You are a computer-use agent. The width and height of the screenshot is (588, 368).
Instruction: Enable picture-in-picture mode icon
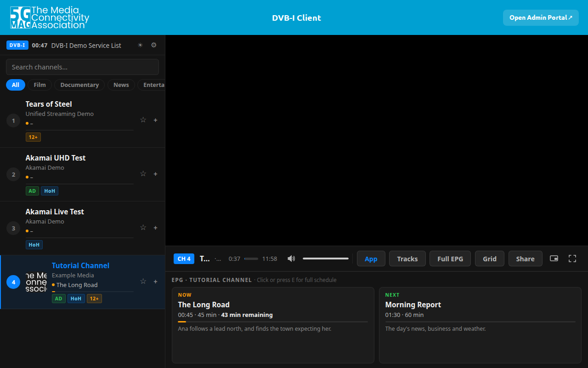click(554, 259)
